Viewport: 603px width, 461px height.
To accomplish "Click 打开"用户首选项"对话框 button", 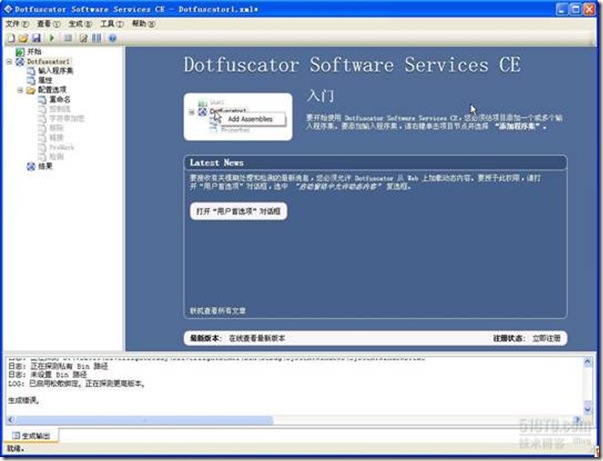I will click(238, 211).
